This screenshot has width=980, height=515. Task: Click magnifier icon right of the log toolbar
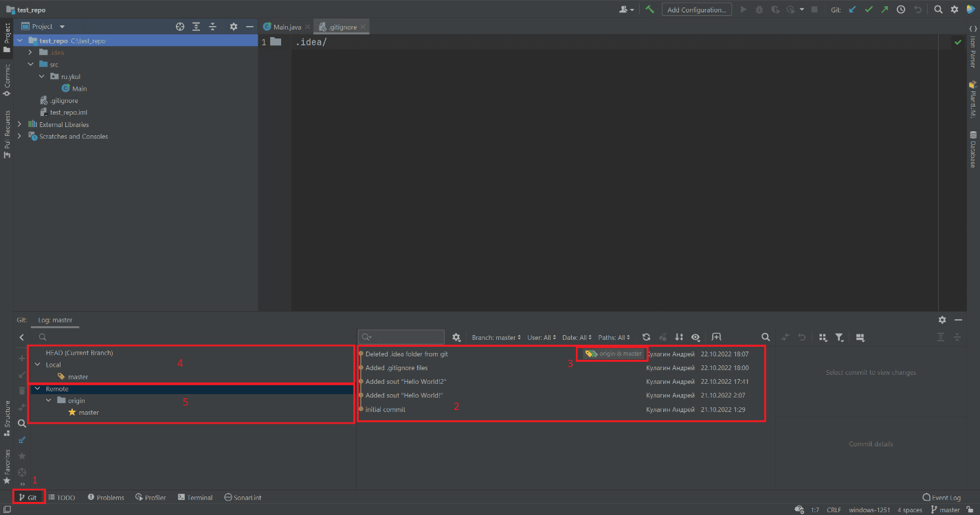coord(766,337)
